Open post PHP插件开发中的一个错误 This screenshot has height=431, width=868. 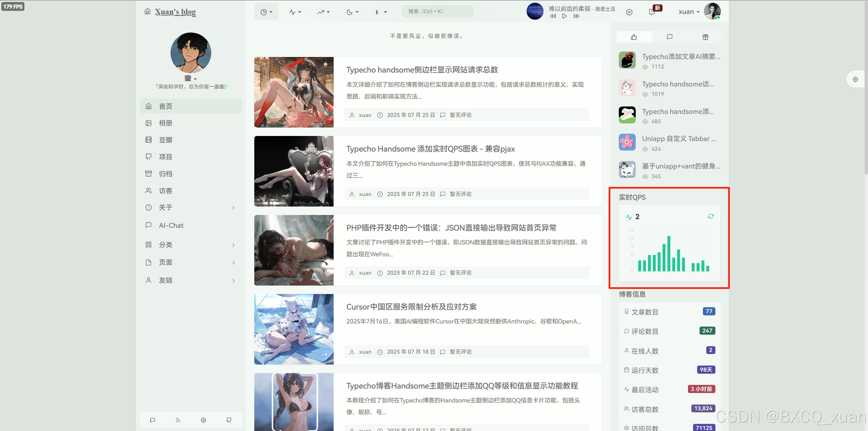[x=451, y=228]
